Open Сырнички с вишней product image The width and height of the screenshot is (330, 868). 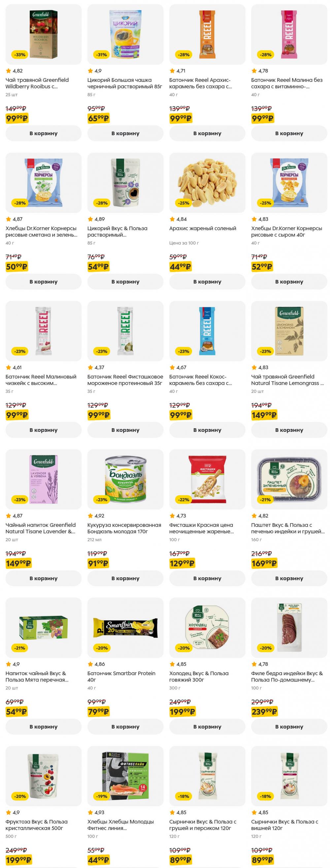click(x=289, y=776)
